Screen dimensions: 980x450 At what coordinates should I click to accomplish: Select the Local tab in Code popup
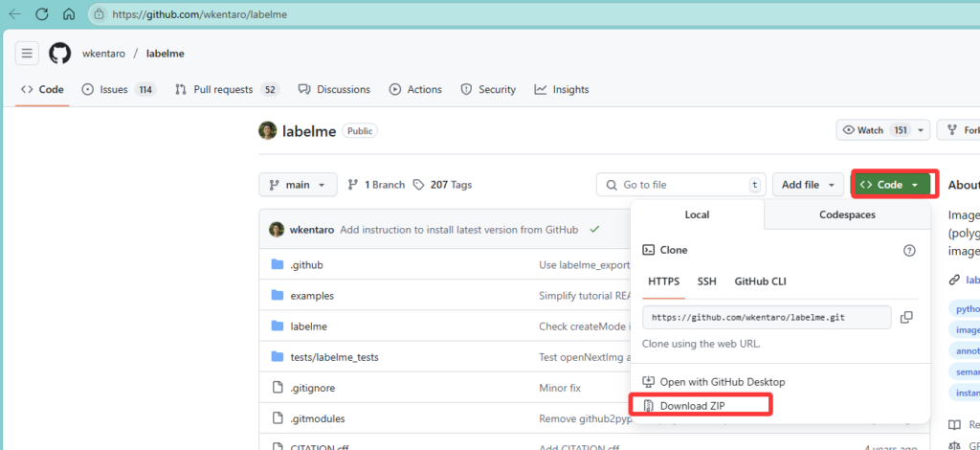point(697,214)
